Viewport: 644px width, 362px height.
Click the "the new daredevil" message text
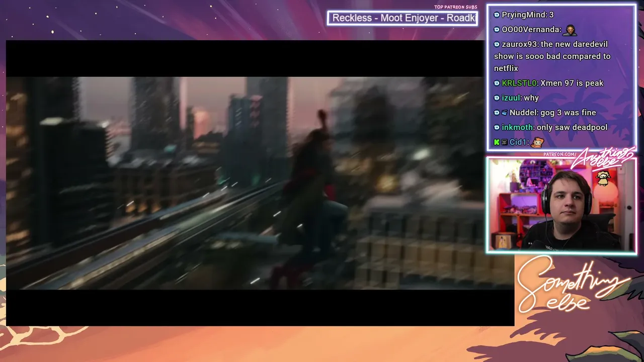(552, 56)
